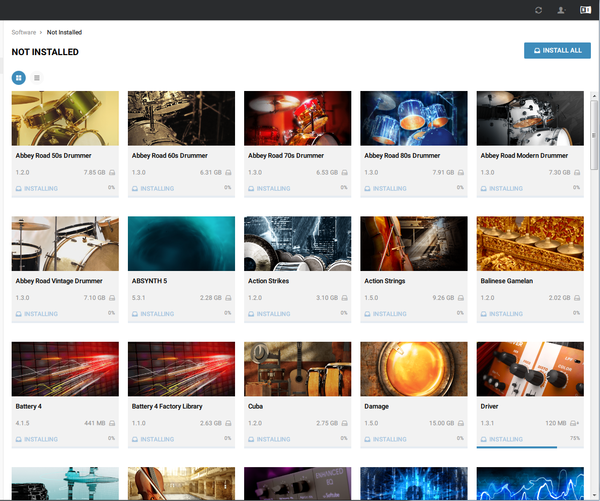
Task: Click the disk icon next to Action Strikes size
Action: [x=345, y=298]
